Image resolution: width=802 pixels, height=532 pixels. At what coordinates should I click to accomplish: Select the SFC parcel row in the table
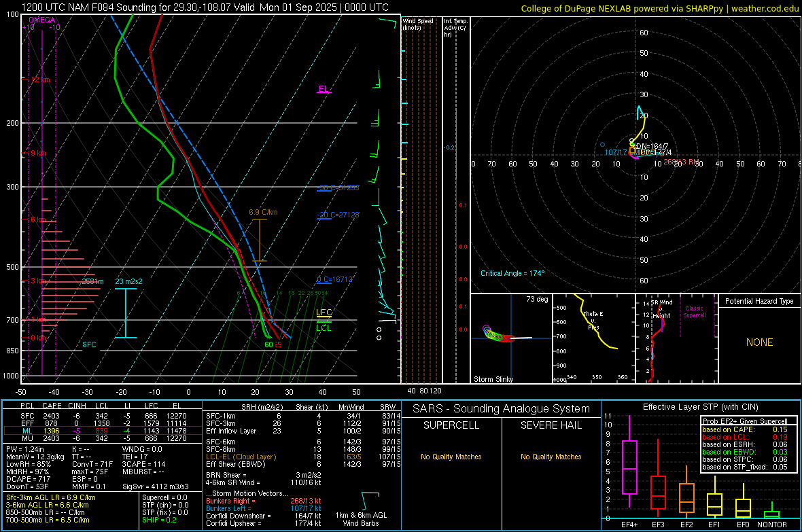103,416
